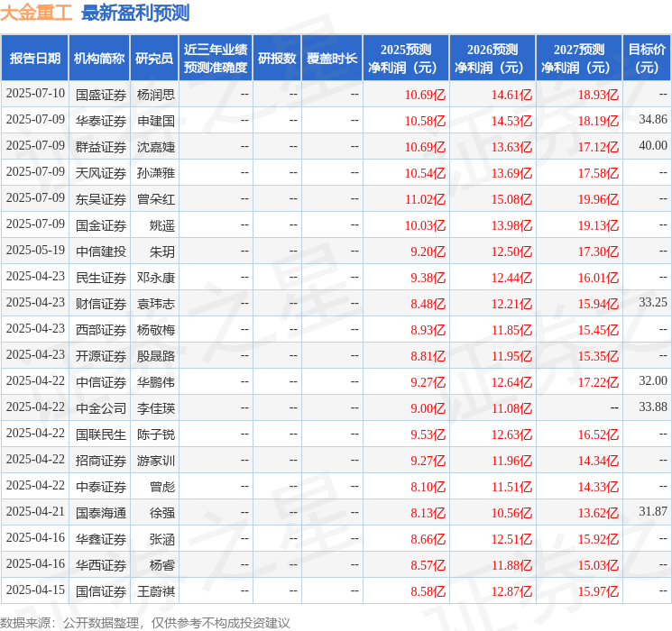Screen dimensions: 672x631
Task: Click 2027 forecast value 19.96亿
Action: (598, 199)
